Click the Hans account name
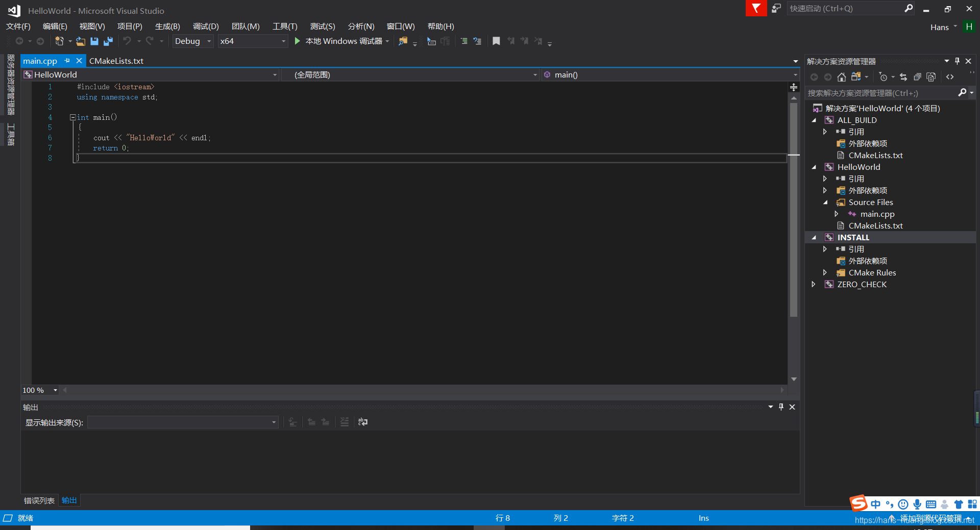Image resolution: width=980 pixels, height=530 pixels. 941,27
